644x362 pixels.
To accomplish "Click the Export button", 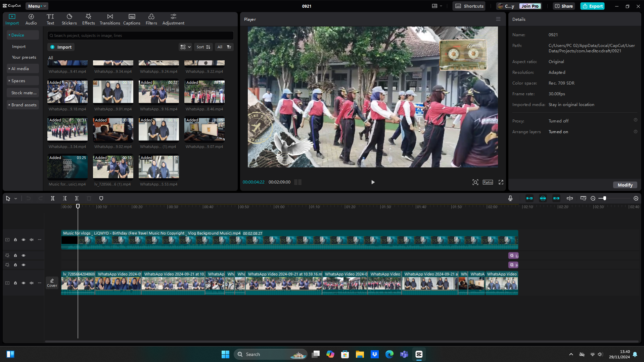I will (x=592, y=6).
